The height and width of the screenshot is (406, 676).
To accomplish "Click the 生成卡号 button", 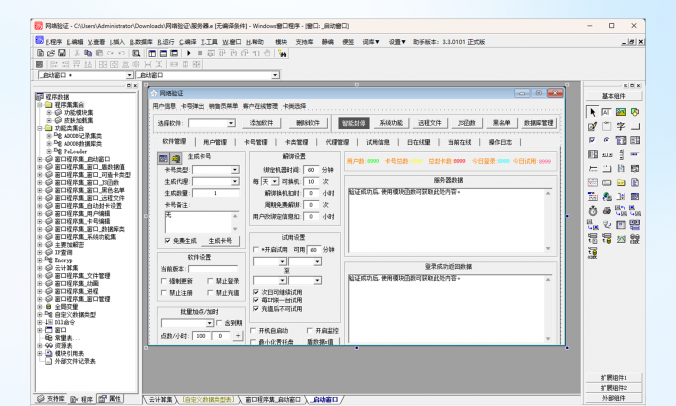I will pos(220,240).
